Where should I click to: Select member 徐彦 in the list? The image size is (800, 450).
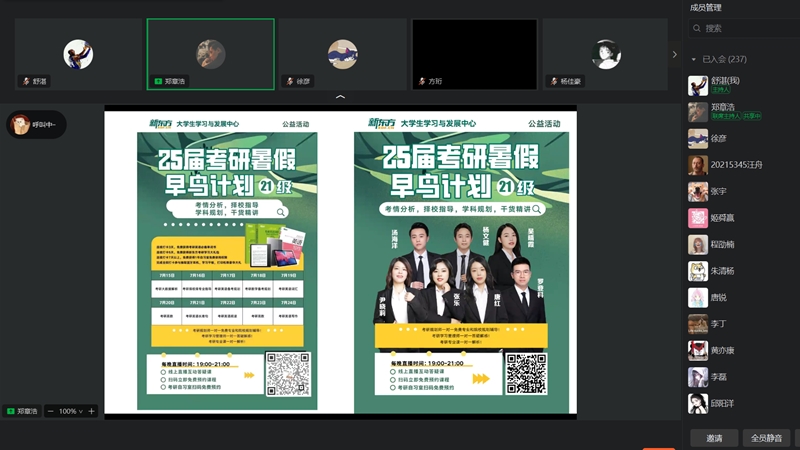coord(743,138)
